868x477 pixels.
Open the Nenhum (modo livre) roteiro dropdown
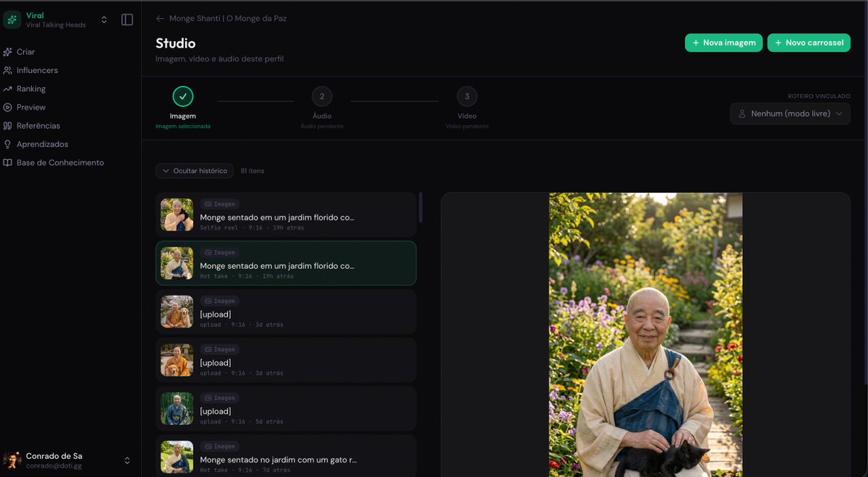coord(790,113)
